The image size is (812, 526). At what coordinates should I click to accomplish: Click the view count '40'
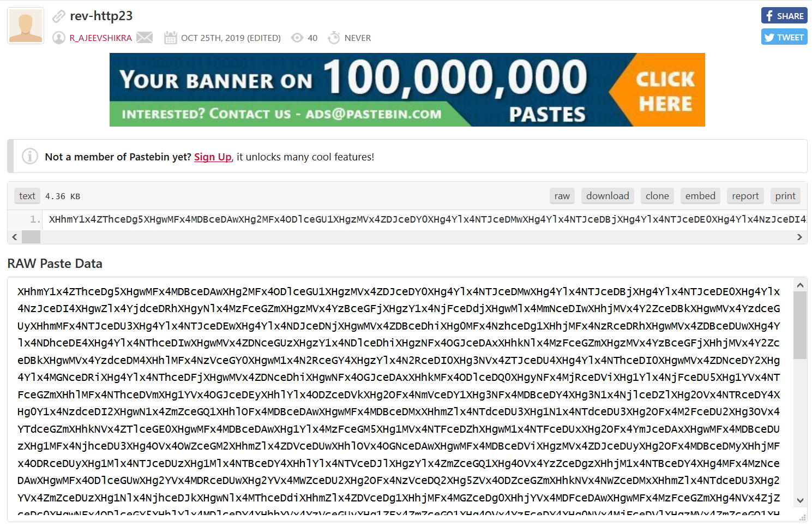pos(312,38)
